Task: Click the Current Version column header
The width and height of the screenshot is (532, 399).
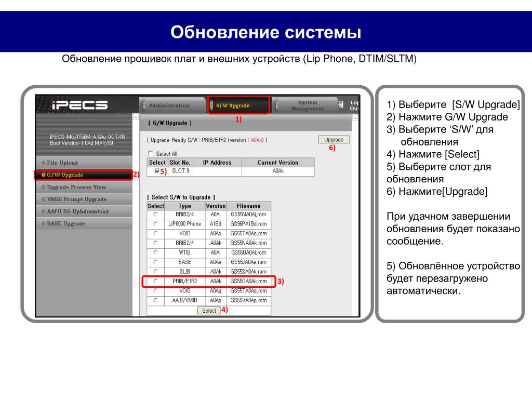Action: pos(278,163)
